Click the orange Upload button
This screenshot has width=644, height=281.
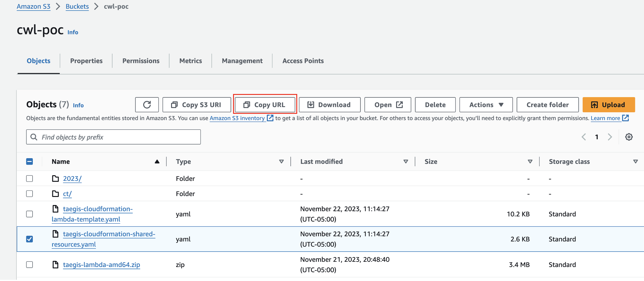coord(609,105)
